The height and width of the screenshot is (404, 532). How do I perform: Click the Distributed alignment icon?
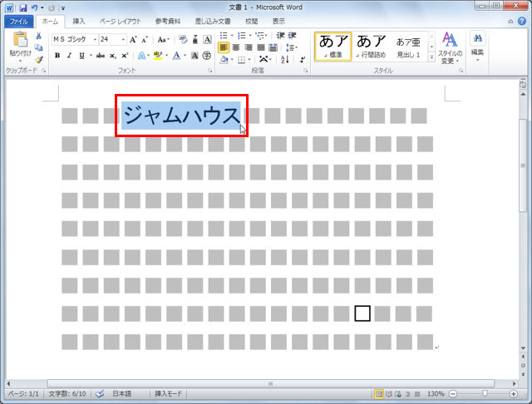coord(273,47)
